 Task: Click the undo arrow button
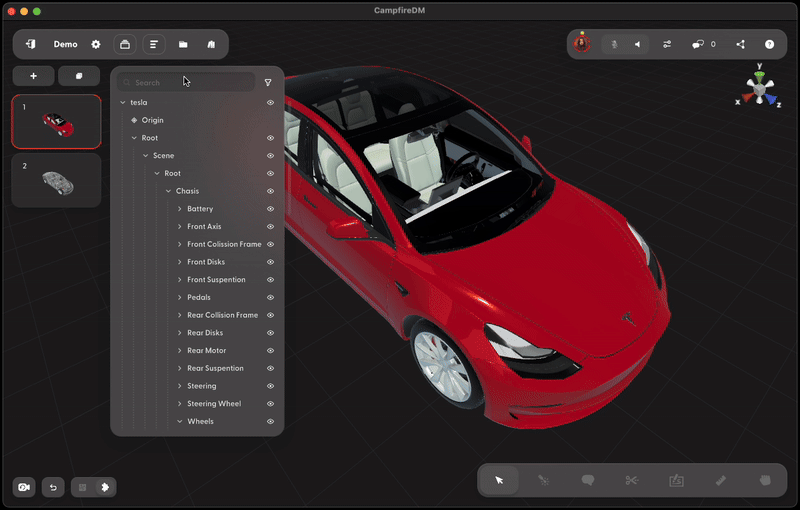pos(53,487)
